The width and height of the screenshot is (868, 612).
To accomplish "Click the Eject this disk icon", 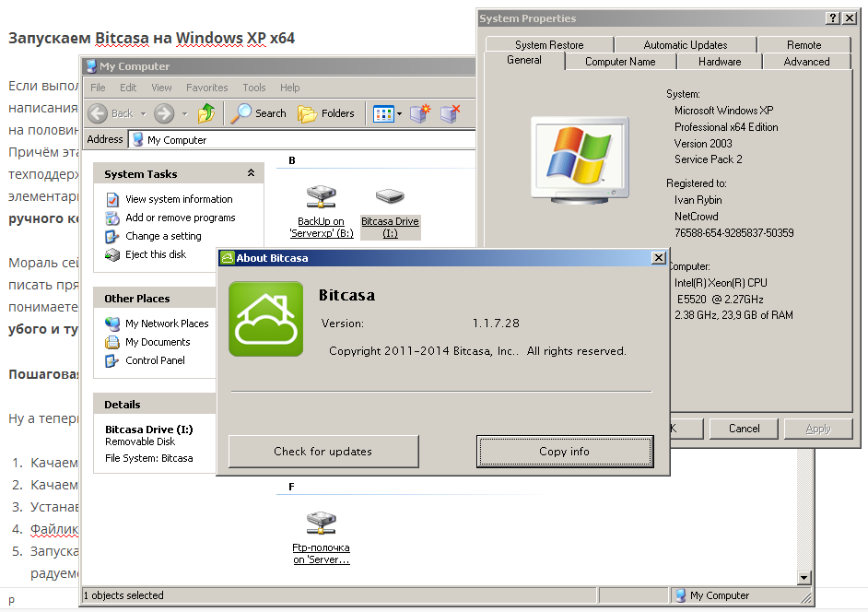I will coord(112,254).
